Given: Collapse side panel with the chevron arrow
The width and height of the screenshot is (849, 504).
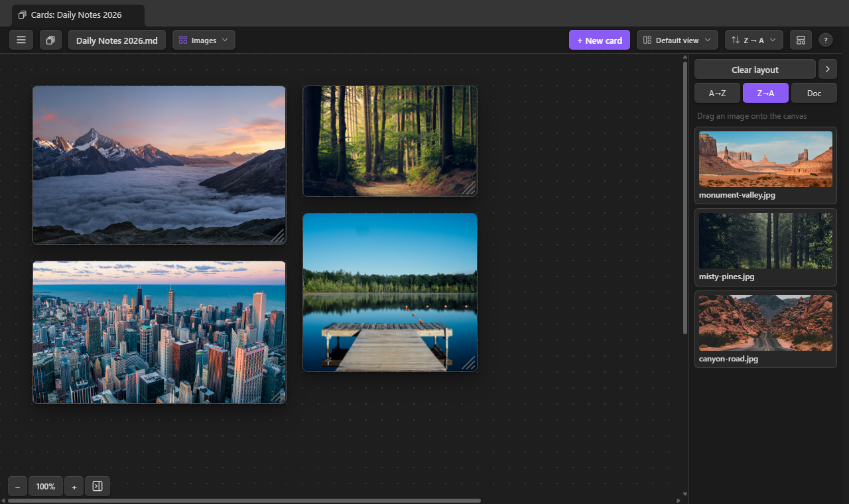Looking at the screenshot, I should (x=828, y=69).
